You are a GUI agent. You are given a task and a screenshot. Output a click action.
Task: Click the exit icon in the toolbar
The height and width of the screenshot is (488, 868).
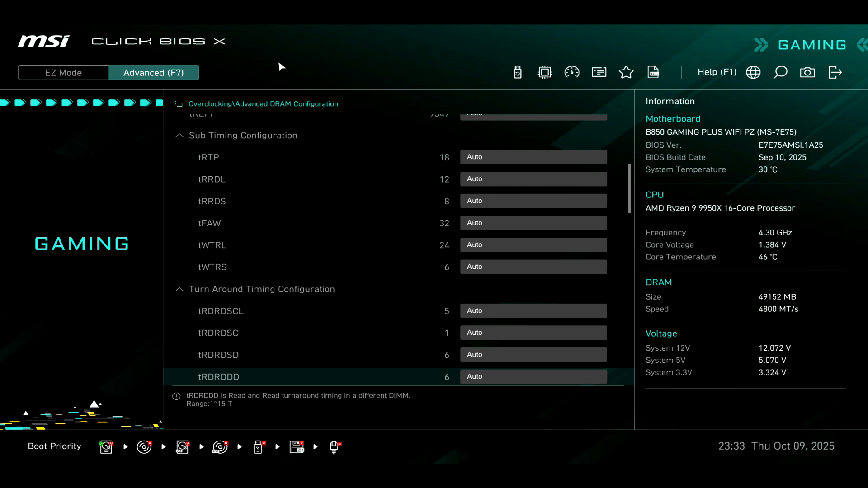(x=835, y=72)
